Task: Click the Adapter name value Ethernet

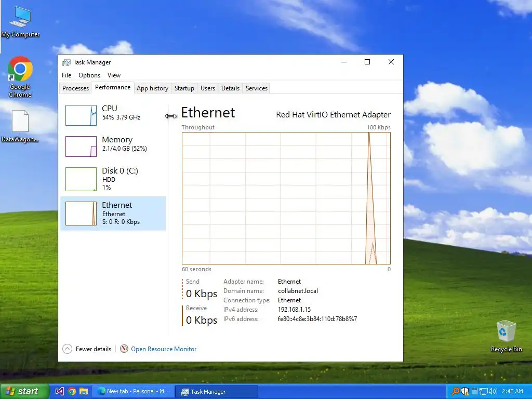Action: 289,282
